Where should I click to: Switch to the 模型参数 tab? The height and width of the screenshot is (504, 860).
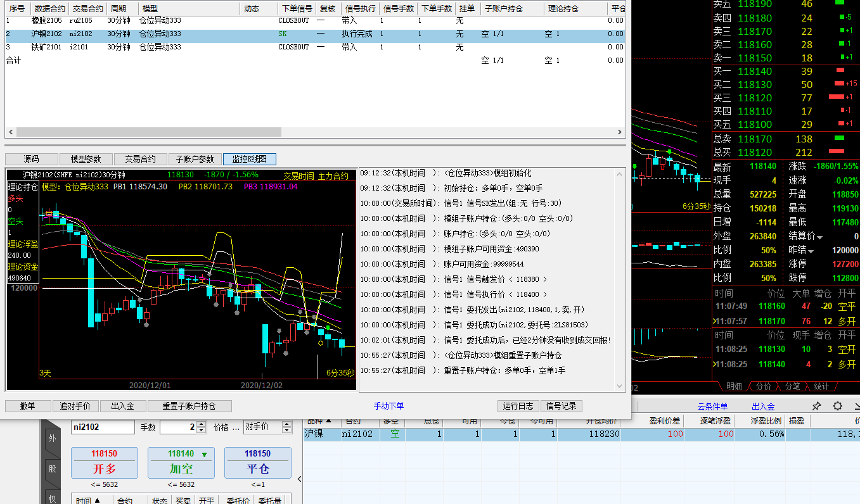[86, 159]
